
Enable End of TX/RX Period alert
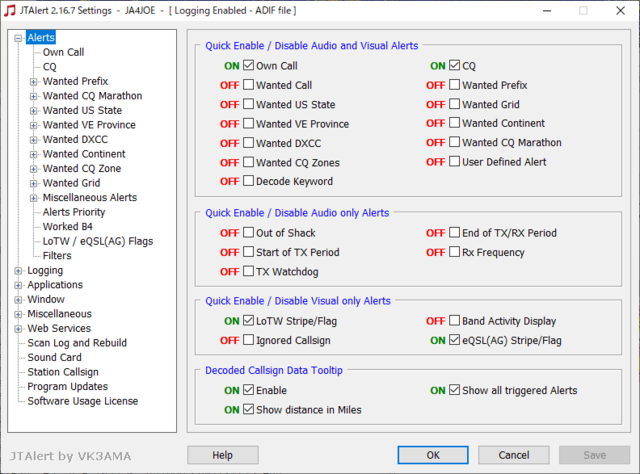coord(454,233)
